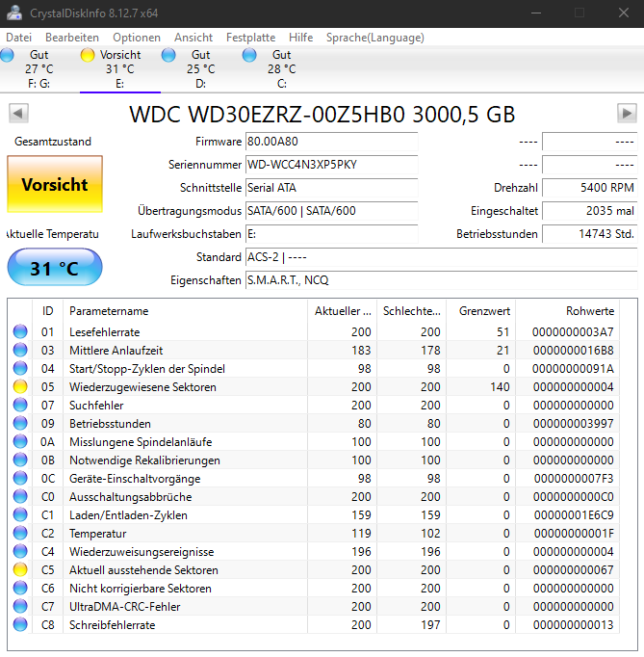Open the Optionen menu

point(137,38)
